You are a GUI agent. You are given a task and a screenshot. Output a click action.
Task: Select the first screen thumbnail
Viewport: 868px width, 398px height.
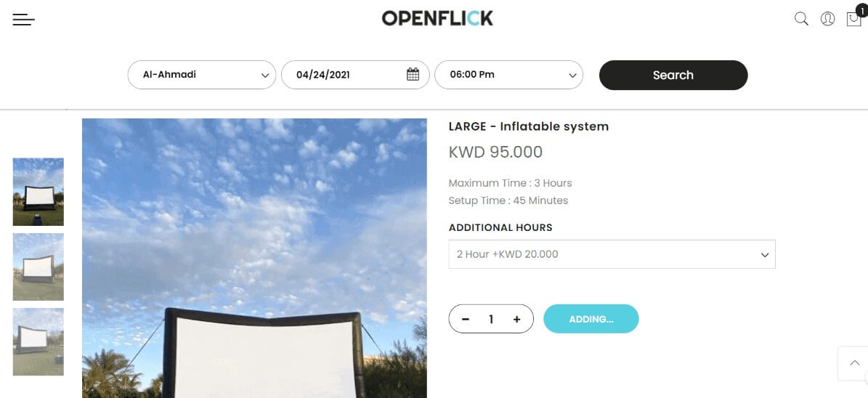pos(38,192)
